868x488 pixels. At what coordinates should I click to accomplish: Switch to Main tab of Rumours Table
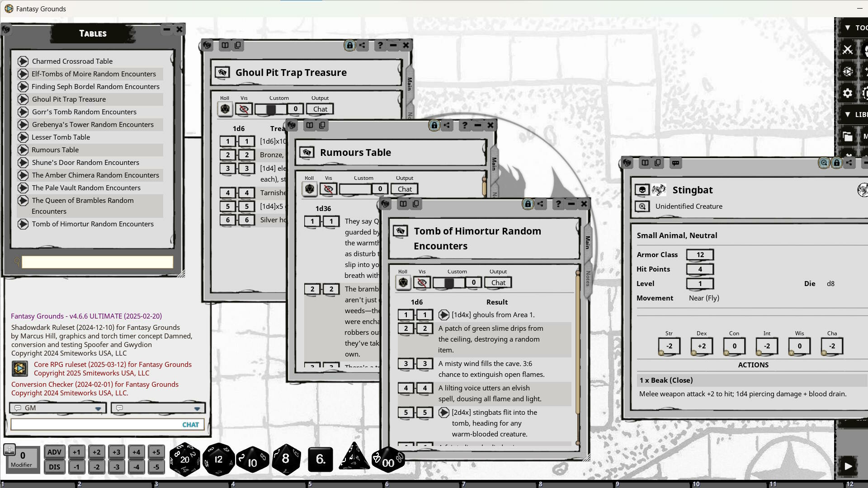(494, 163)
